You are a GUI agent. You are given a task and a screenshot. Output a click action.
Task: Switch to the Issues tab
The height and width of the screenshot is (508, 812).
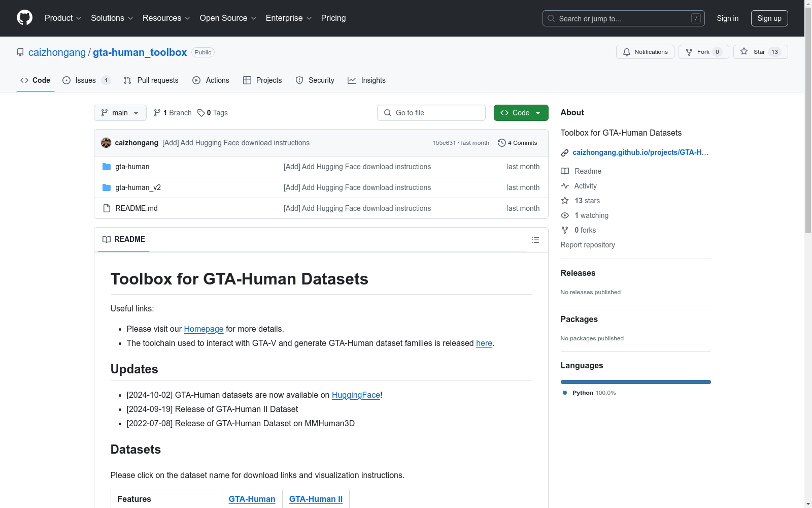pyautogui.click(x=85, y=80)
